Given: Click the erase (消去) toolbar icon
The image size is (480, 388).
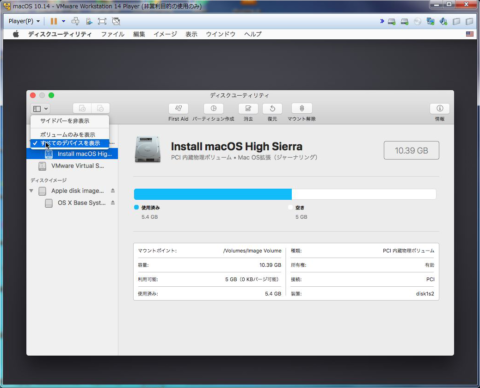Looking at the screenshot, I should 248,108.
